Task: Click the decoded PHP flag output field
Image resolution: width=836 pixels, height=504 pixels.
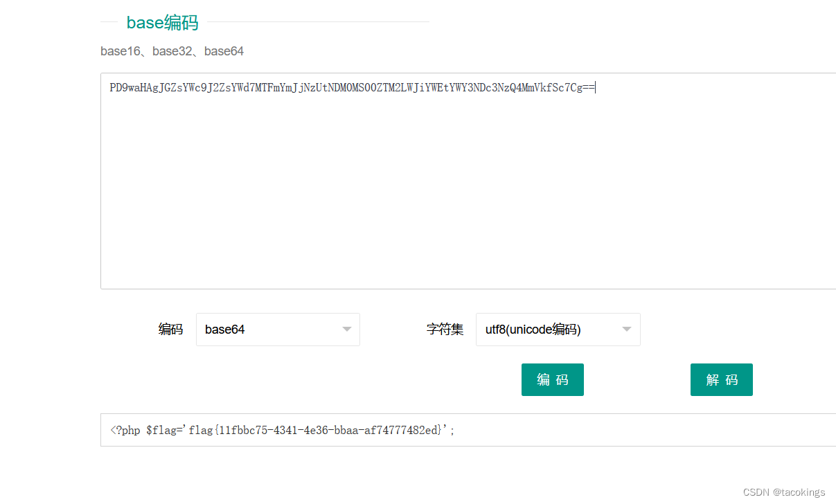Action: (x=468, y=430)
